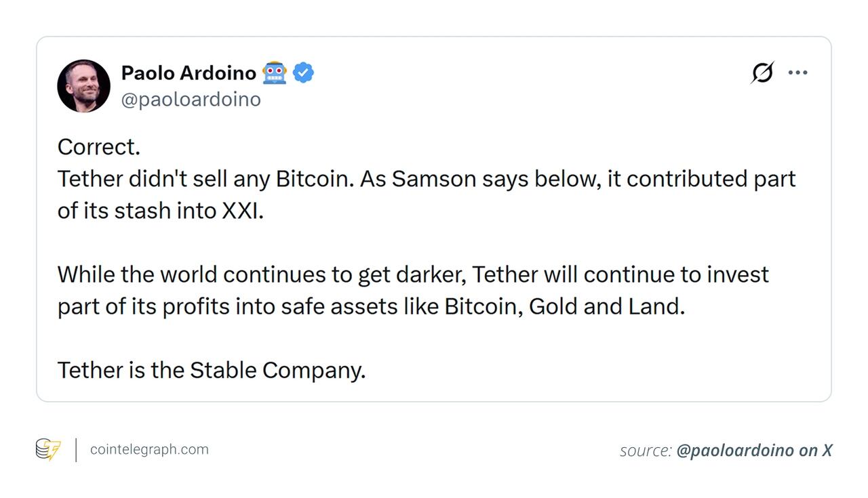This screenshot has width=868, height=498.
Task: Click the blue verified checkmark badge
Action: 303,72
